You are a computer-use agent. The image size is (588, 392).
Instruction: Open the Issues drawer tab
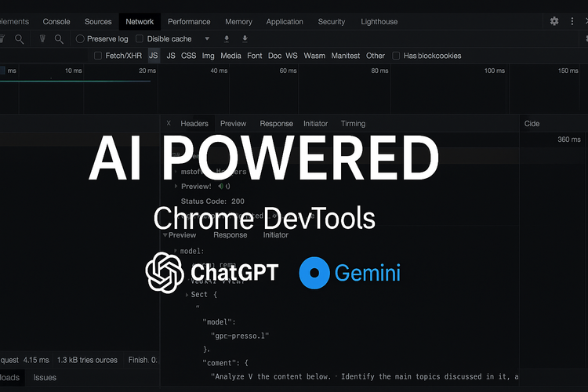click(x=45, y=377)
